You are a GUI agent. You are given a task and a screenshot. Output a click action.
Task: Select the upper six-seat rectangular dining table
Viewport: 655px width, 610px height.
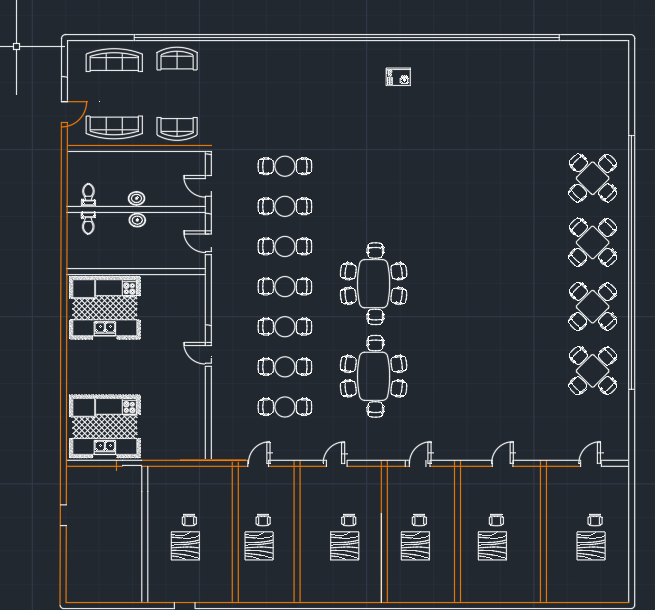(x=374, y=283)
